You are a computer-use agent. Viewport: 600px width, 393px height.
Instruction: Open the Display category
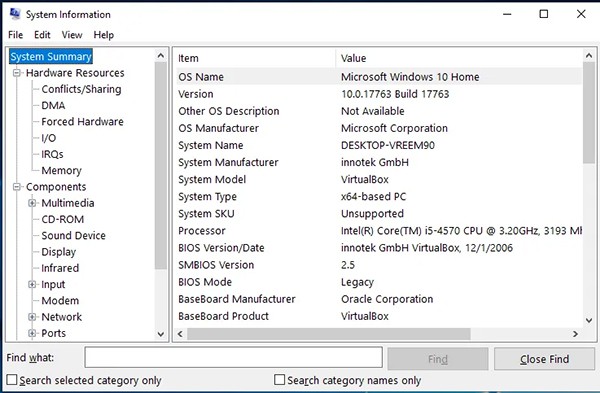(59, 252)
